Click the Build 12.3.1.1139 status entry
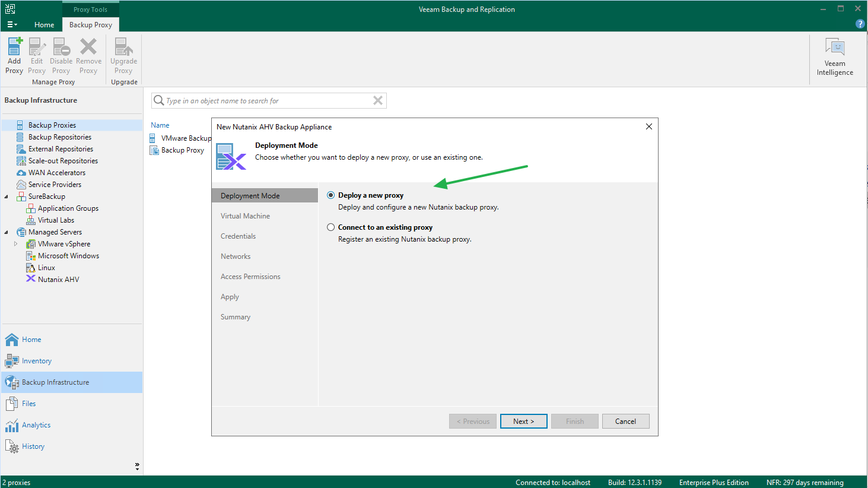This screenshot has width=868, height=488. point(635,483)
